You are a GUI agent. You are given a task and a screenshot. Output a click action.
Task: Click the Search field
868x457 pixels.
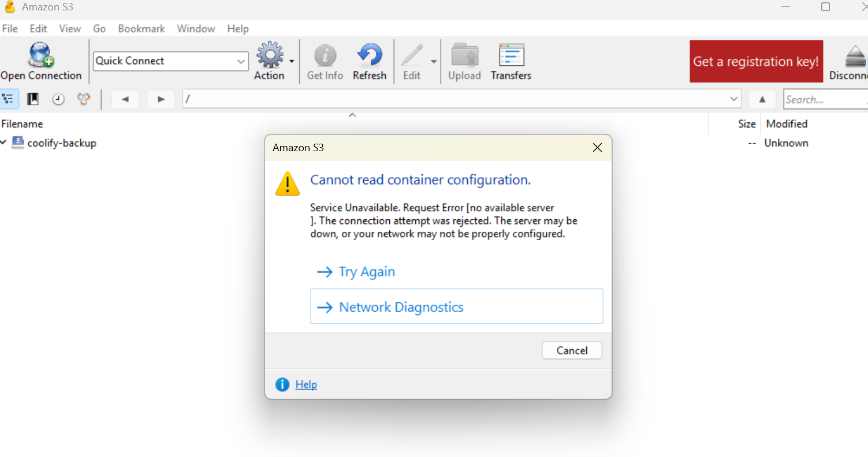(x=826, y=99)
